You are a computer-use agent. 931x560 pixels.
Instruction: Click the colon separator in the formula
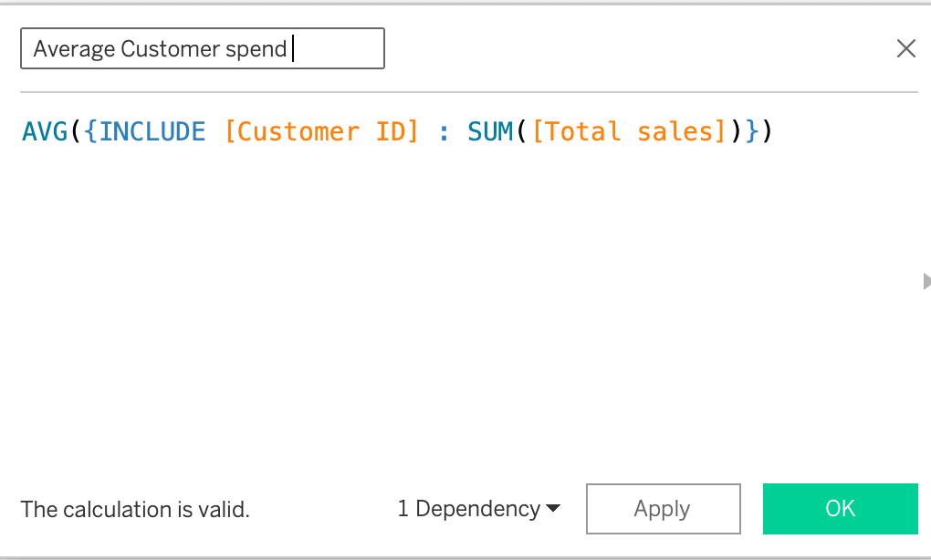click(444, 133)
